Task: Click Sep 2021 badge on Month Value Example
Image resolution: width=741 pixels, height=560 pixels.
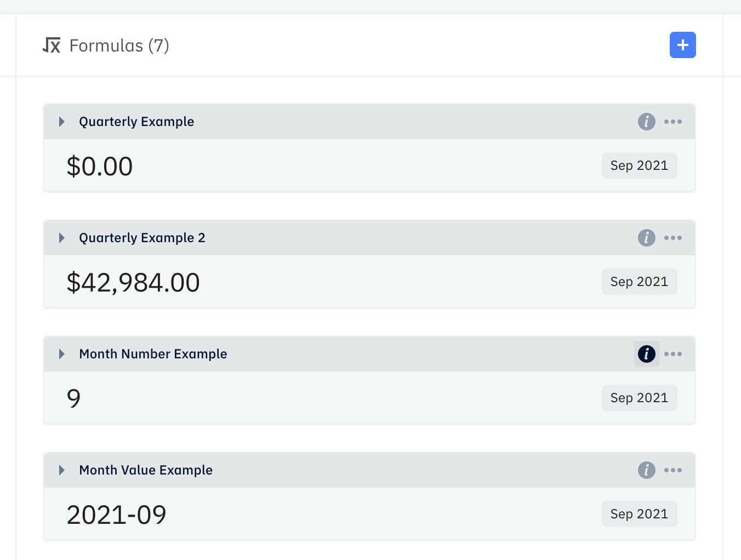Action: coord(639,514)
